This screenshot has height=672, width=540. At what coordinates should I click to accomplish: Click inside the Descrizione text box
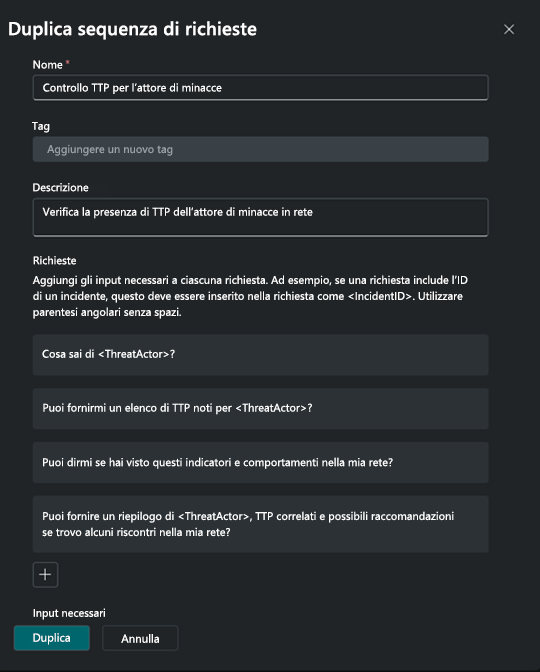pos(261,217)
